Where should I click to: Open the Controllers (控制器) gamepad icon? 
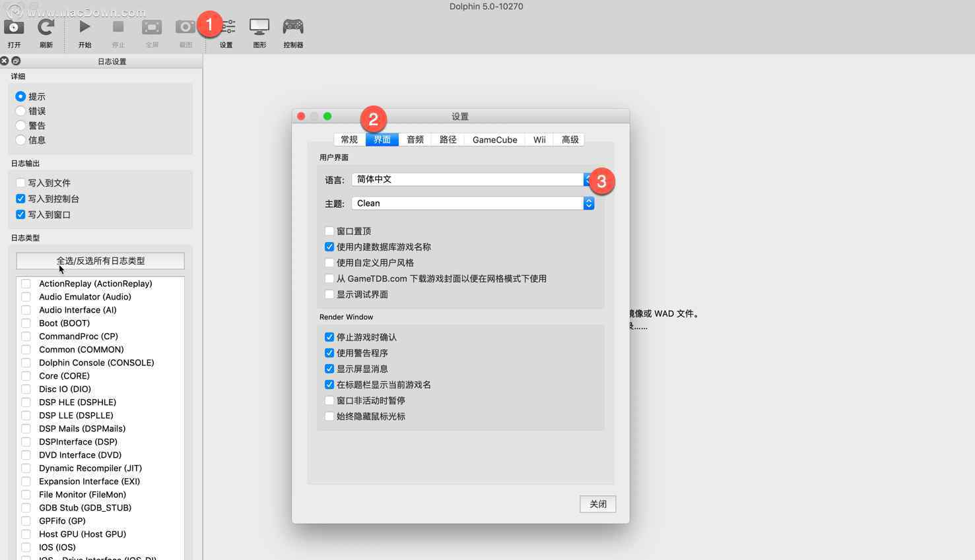(x=293, y=27)
